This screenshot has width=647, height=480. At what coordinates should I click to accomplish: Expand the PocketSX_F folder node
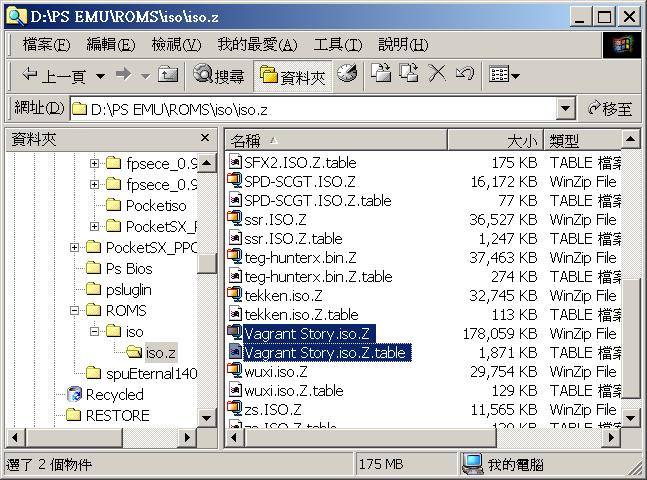(x=94, y=226)
